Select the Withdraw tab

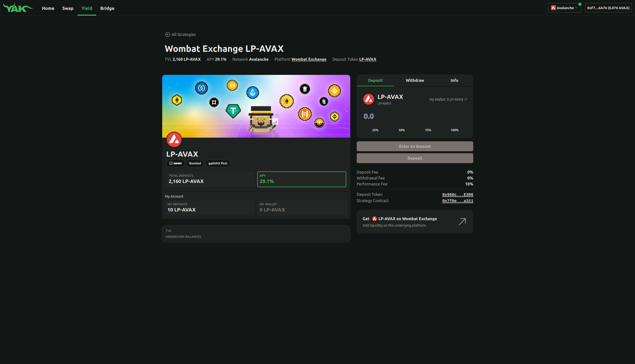pos(415,80)
